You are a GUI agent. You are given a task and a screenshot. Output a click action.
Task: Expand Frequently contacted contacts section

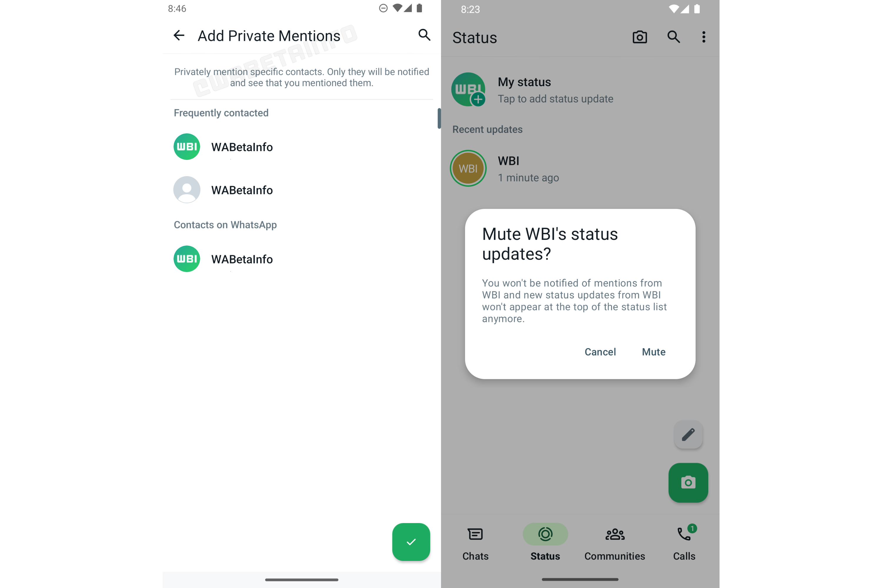click(220, 112)
